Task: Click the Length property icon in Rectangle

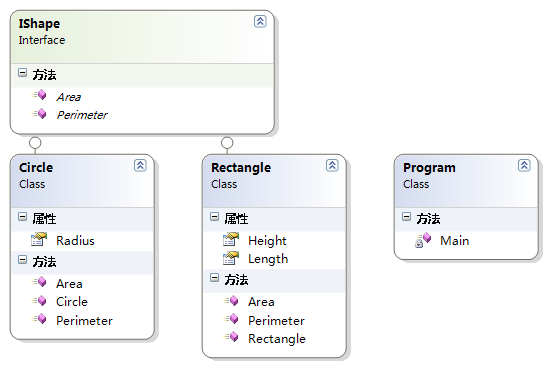Action: [x=231, y=258]
